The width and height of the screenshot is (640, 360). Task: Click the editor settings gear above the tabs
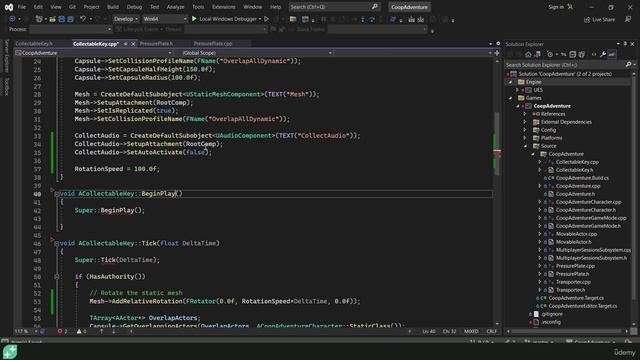(x=498, y=44)
